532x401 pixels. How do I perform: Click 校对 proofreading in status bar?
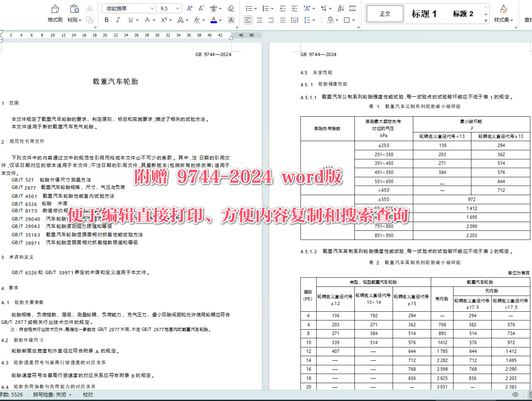coord(88,395)
